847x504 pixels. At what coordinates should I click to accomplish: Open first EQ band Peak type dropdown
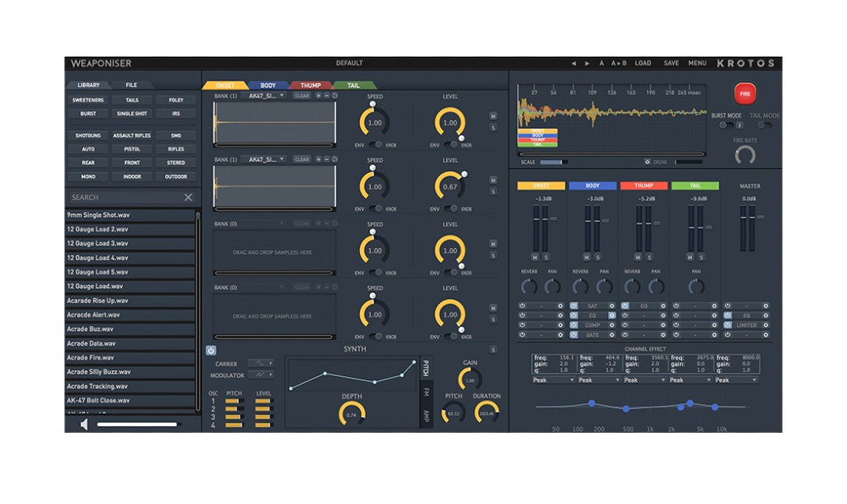(x=553, y=380)
